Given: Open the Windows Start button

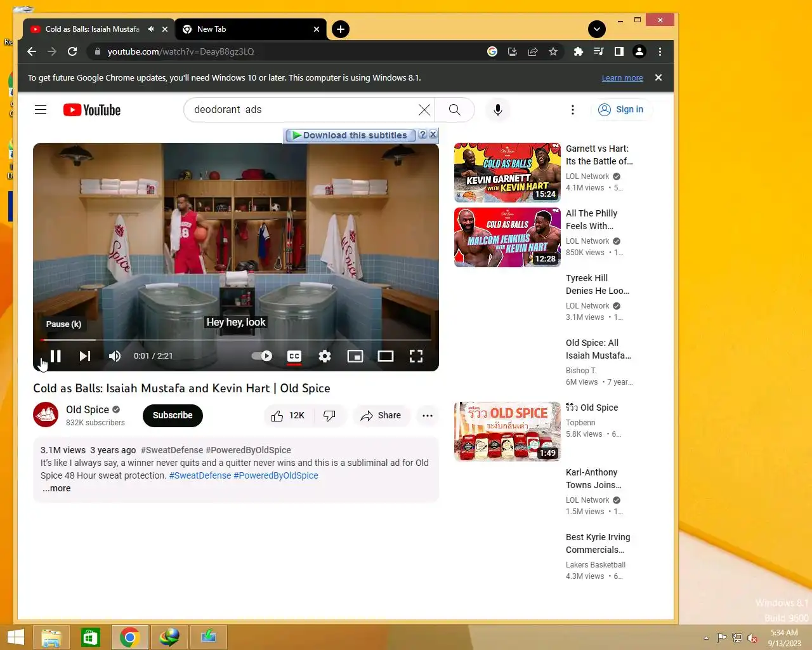Looking at the screenshot, I should click(x=16, y=637).
